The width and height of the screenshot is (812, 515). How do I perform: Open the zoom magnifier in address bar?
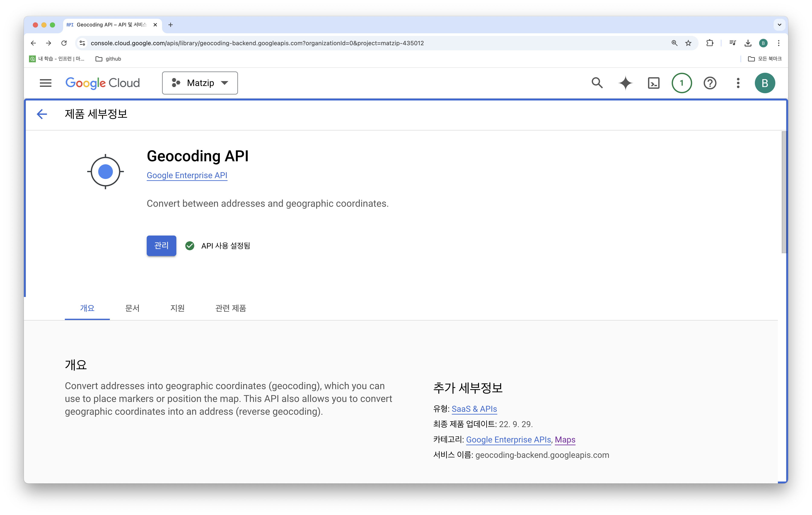[674, 43]
